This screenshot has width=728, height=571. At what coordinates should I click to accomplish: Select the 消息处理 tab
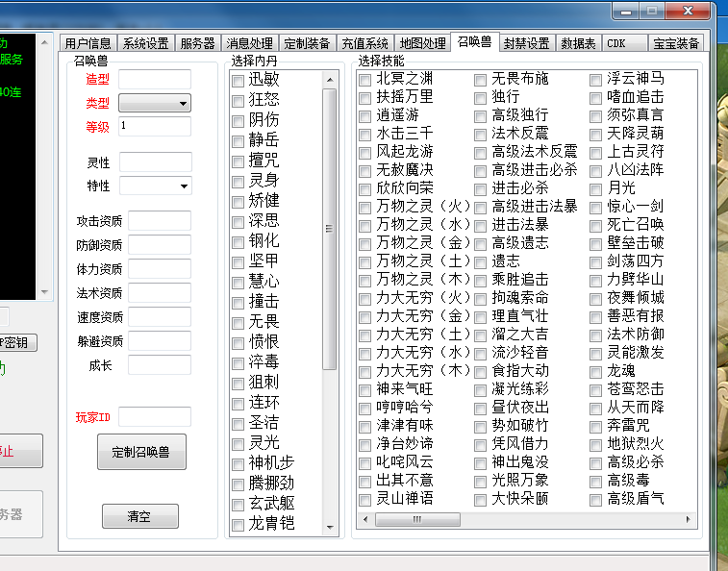click(250, 43)
